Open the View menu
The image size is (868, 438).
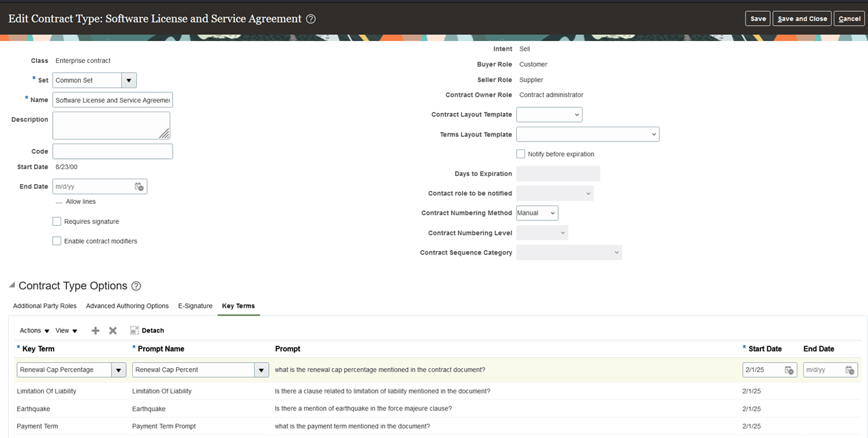(66, 331)
